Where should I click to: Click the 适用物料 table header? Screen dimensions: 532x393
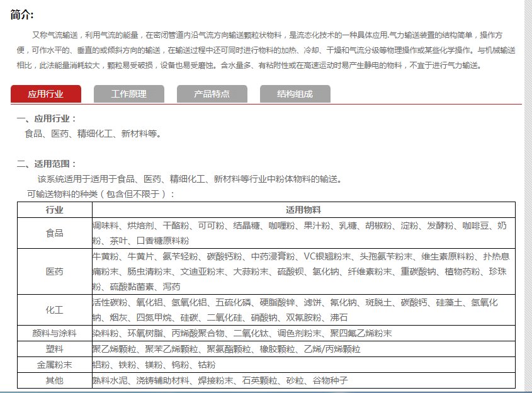(303, 210)
